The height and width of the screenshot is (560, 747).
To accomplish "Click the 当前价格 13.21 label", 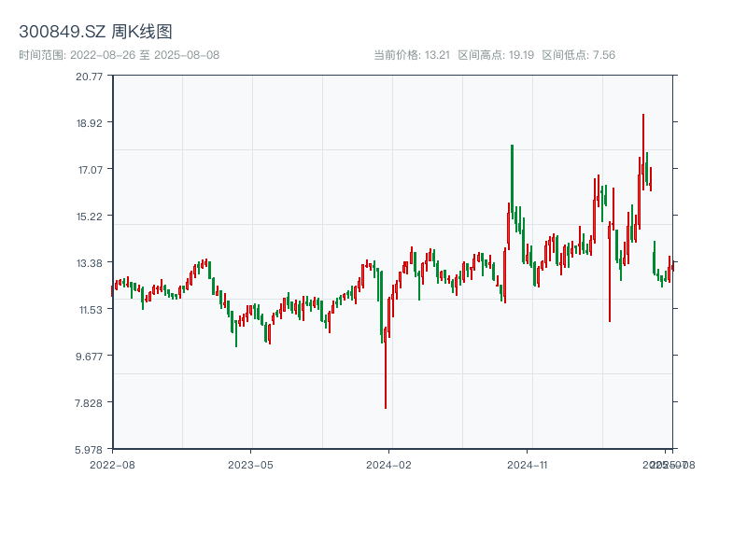I will (412, 55).
